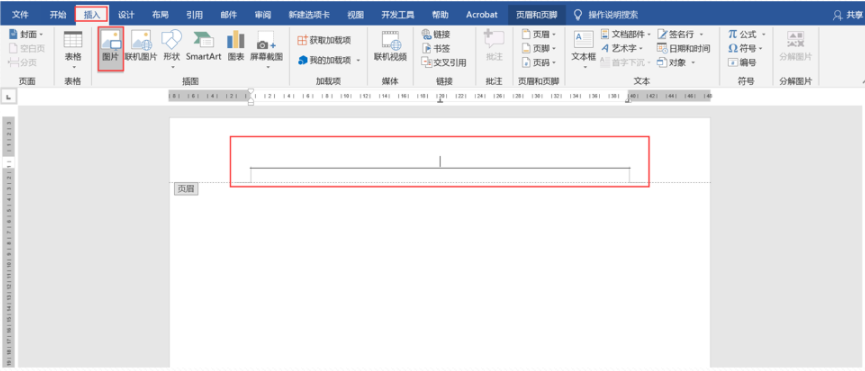
Task: Expand the Shapes dropdown arrow
Action: coord(172,67)
